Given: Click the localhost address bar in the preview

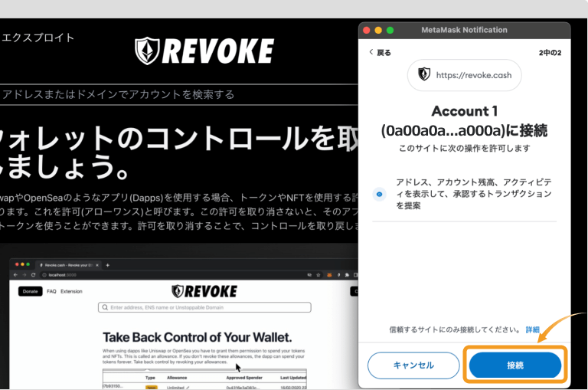Looking at the screenshot, I should click(x=172, y=275).
